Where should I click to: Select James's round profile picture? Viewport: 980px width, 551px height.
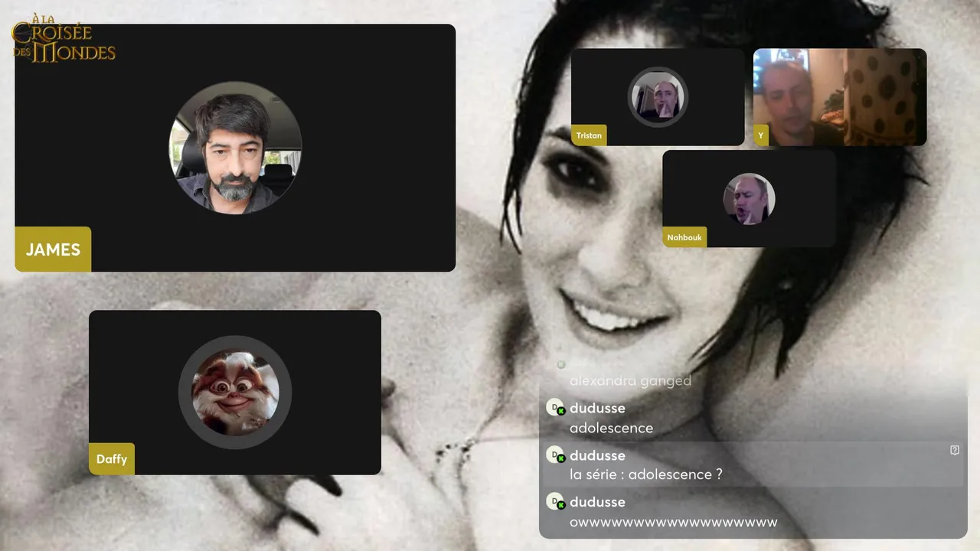click(235, 148)
